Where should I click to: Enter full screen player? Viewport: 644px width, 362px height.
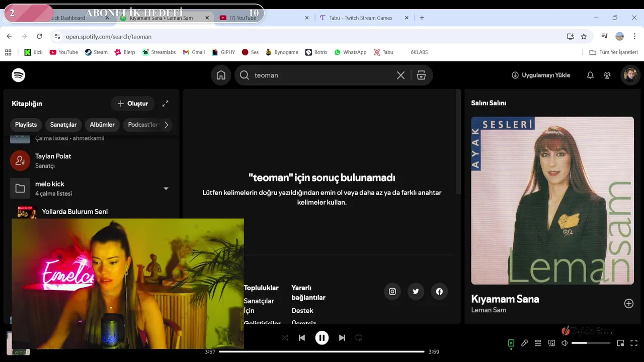[634, 343]
